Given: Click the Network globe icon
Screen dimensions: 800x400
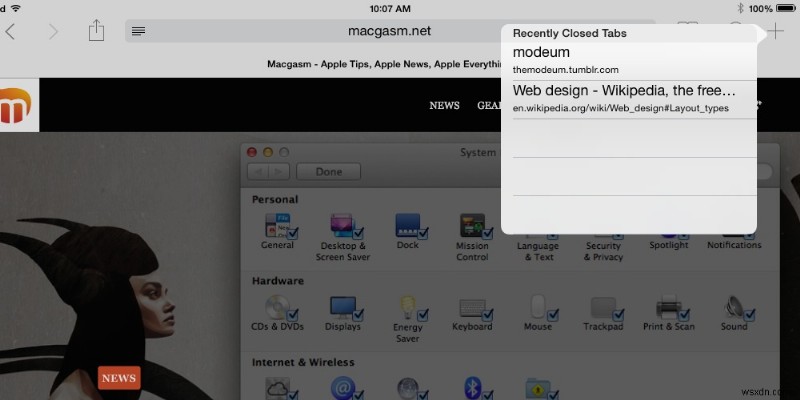Looking at the screenshot, I should pos(408,389).
